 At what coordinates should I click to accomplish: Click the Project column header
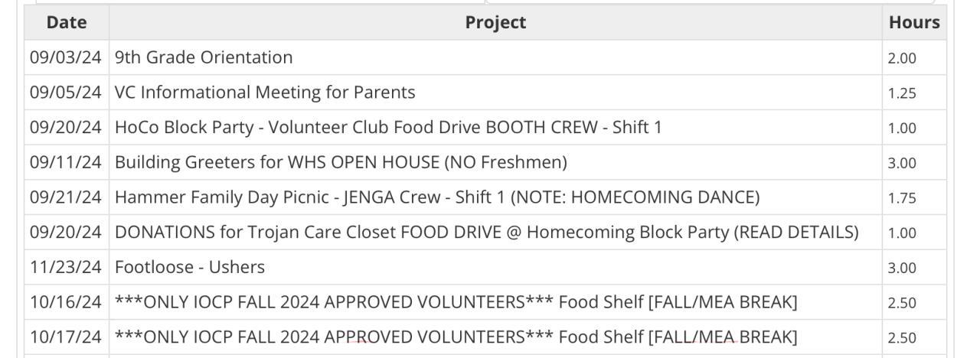pyautogui.click(x=495, y=23)
